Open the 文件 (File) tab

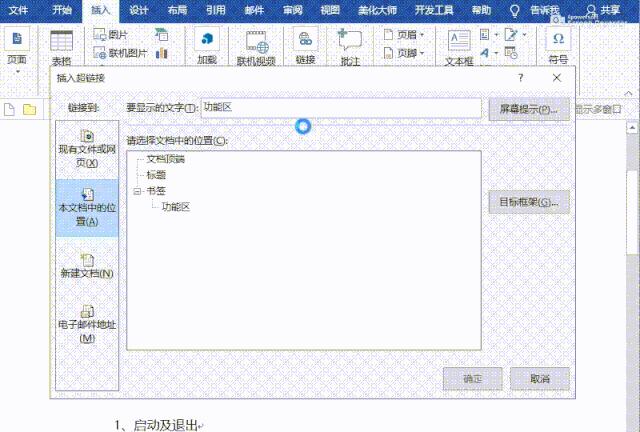point(18,10)
